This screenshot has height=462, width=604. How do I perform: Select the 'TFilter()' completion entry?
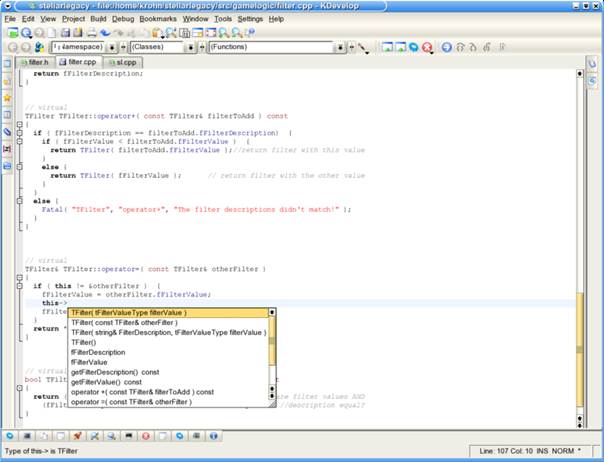[x=168, y=342]
